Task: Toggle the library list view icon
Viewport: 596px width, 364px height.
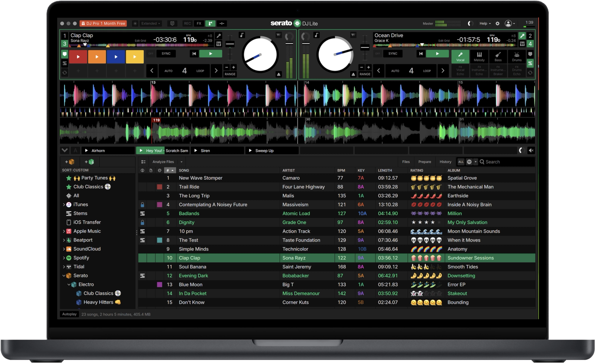Action: click(x=143, y=162)
